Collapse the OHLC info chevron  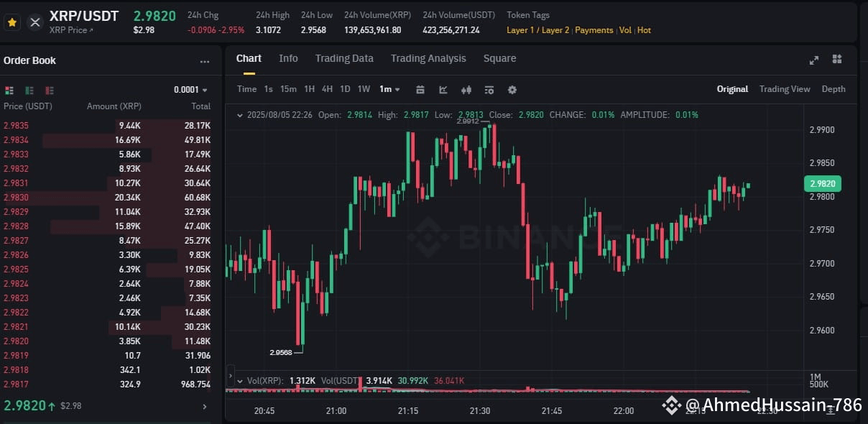pos(239,115)
